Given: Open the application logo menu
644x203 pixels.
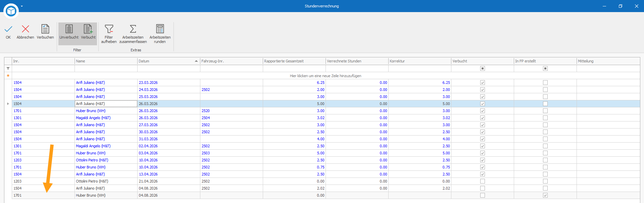Looking at the screenshot, I should coord(11,11).
